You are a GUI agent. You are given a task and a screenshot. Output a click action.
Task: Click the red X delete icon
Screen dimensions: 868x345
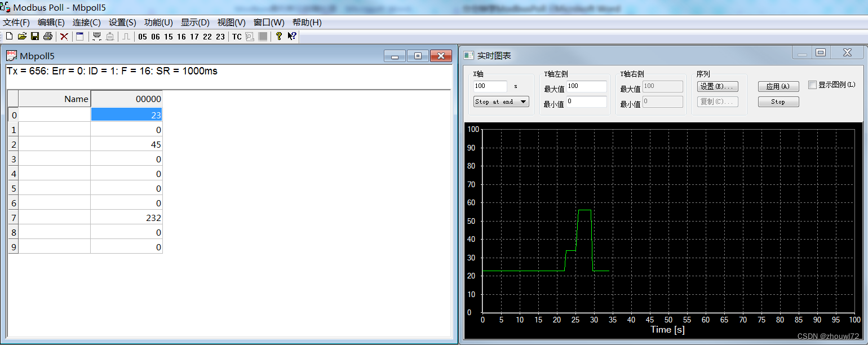tap(64, 37)
